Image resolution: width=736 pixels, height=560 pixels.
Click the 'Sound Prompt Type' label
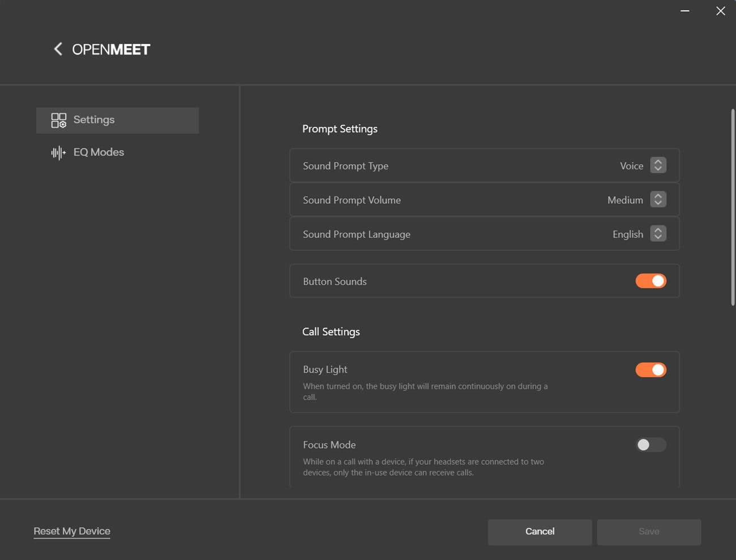click(x=345, y=166)
